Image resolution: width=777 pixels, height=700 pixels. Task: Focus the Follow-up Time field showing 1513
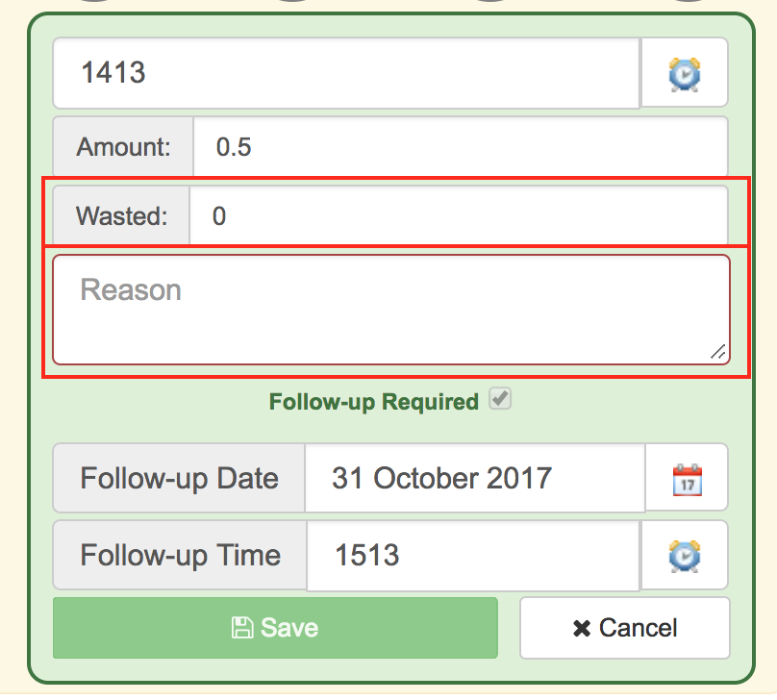pos(472,555)
